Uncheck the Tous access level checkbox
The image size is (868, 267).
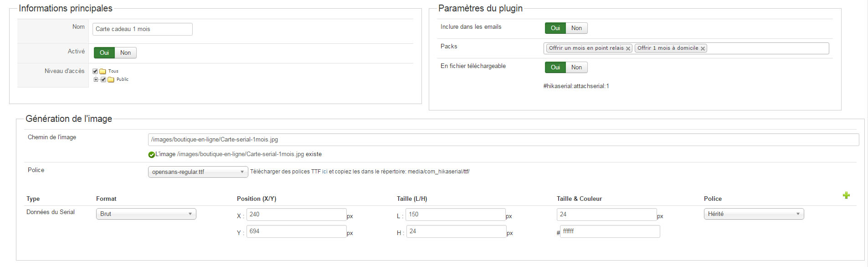[x=95, y=71]
